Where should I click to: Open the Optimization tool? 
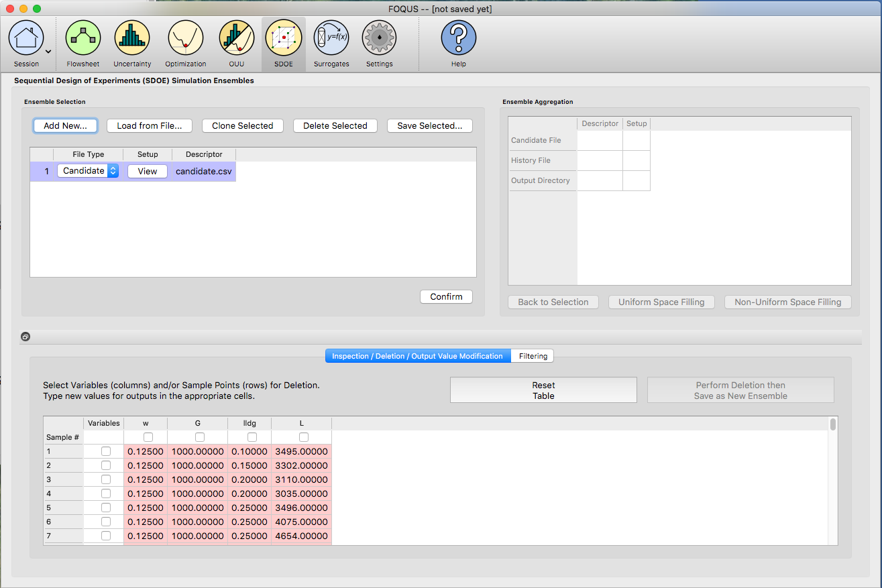coord(185,38)
